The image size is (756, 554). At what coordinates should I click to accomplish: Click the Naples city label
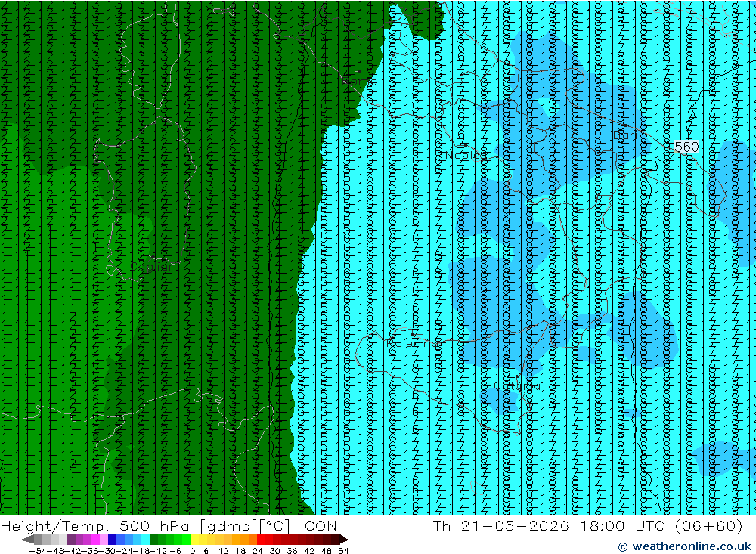coord(466,155)
